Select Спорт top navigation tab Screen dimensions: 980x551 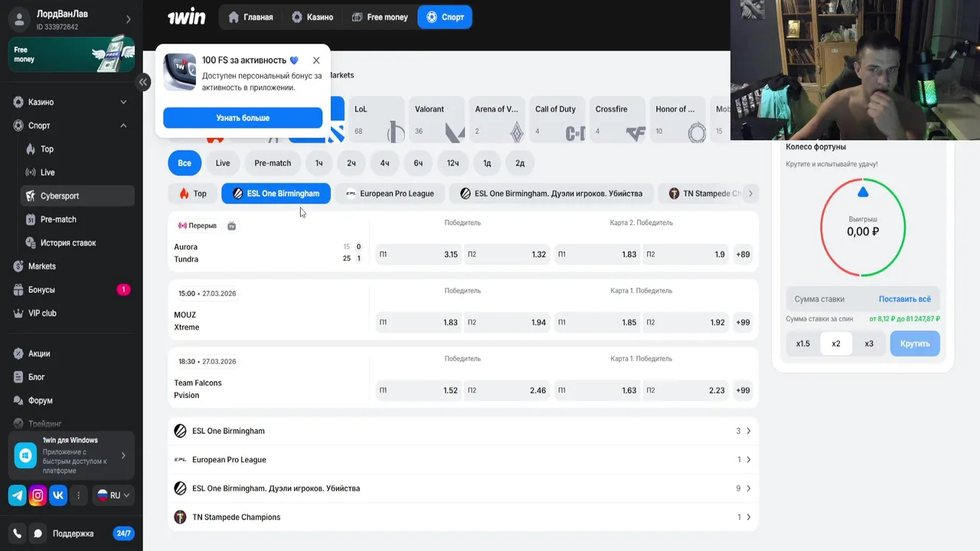pos(445,17)
